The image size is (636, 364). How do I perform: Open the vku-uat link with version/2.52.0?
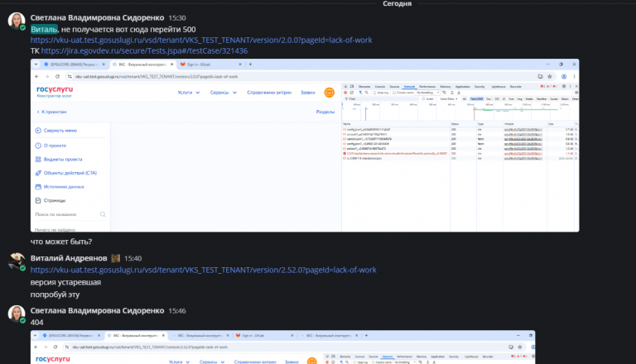pyautogui.click(x=203, y=270)
